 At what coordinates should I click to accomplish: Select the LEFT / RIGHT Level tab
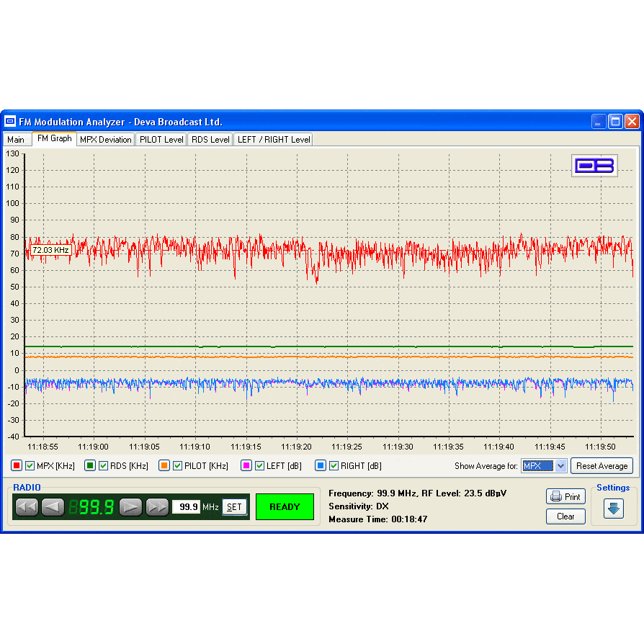[x=274, y=140]
